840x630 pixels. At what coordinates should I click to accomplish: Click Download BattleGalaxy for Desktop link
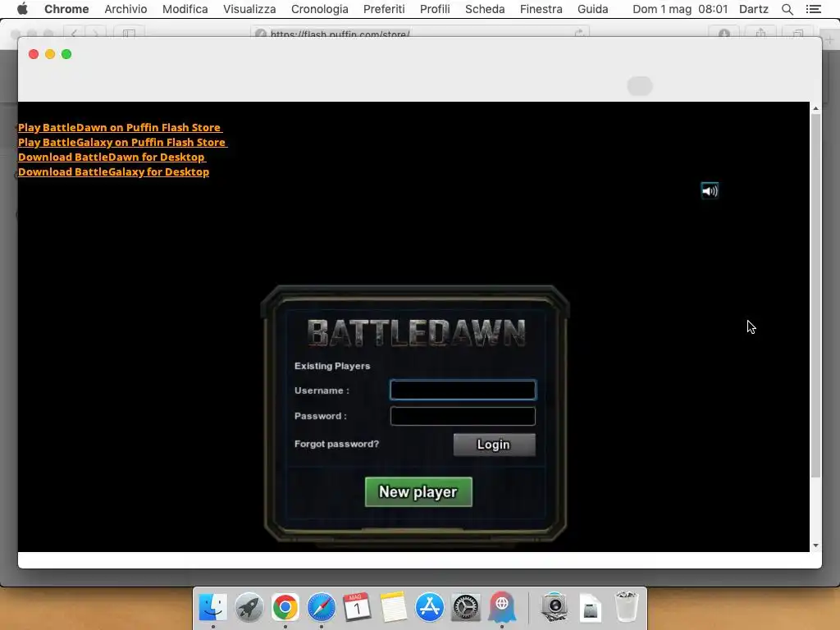[x=113, y=172]
